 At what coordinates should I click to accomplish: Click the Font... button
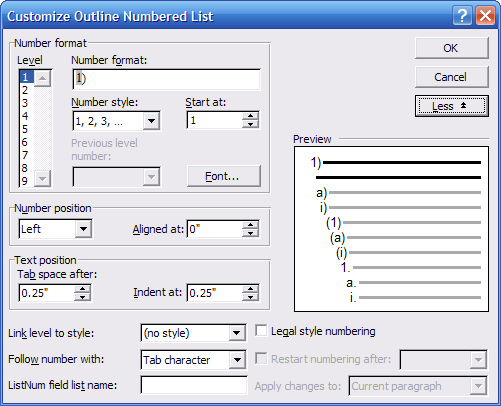tap(224, 176)
